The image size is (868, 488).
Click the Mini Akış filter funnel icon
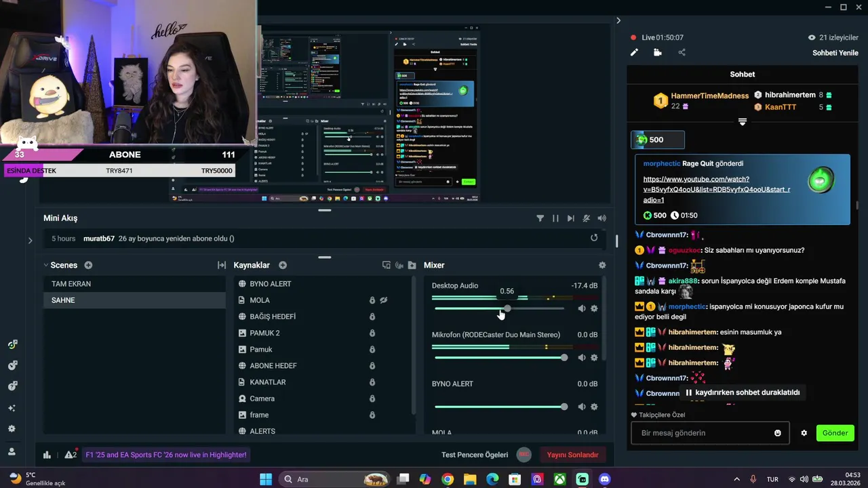(540, 218)
